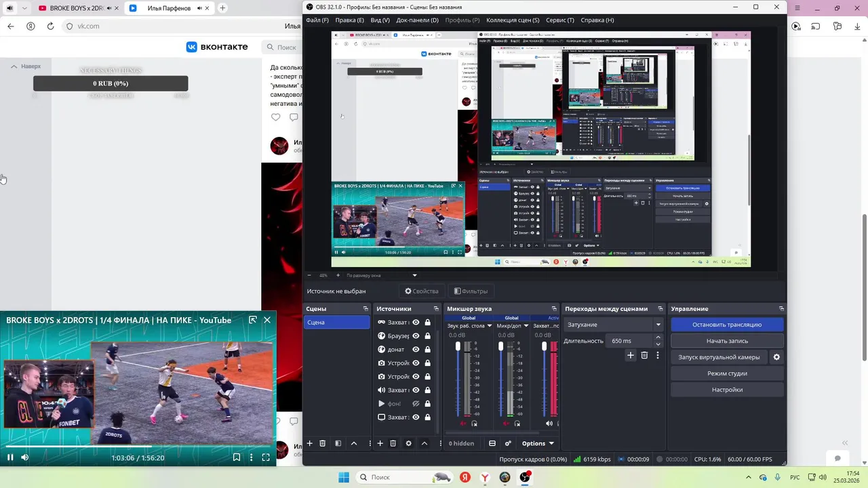868x488 pixels.
Task: Add a new scene transition with plus
Action: tap(631, 355)
